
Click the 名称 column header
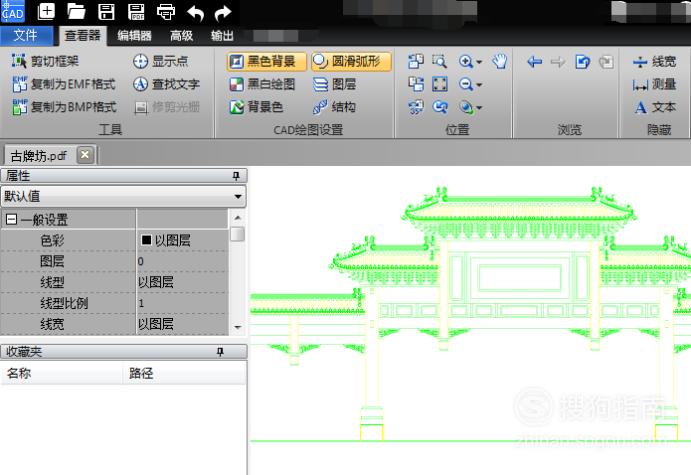[62, 373]
